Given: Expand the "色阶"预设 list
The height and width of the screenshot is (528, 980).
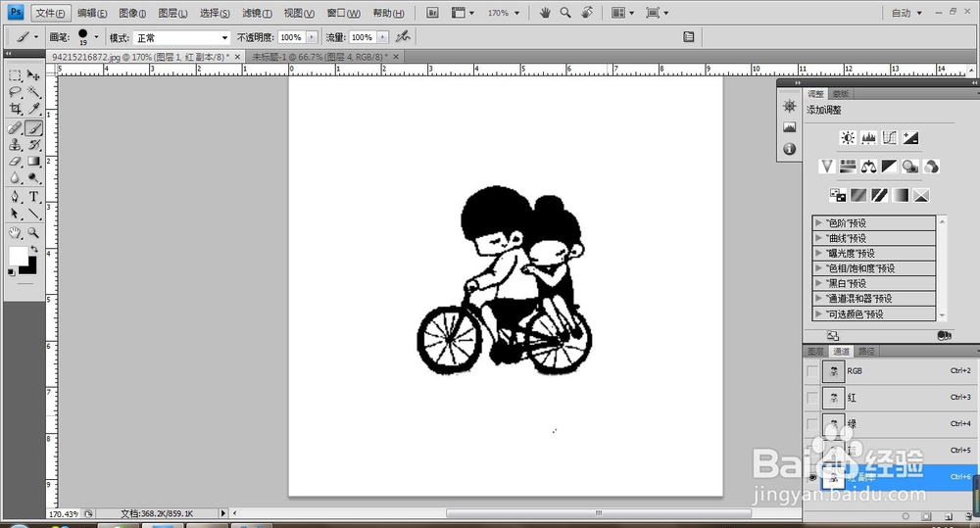Looking at the screenshot, I should pyautogui.click(x=818, y=223).
